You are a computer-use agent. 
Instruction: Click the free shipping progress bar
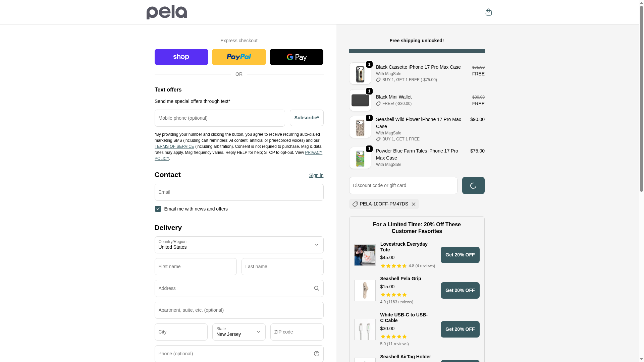pos(417,51)
